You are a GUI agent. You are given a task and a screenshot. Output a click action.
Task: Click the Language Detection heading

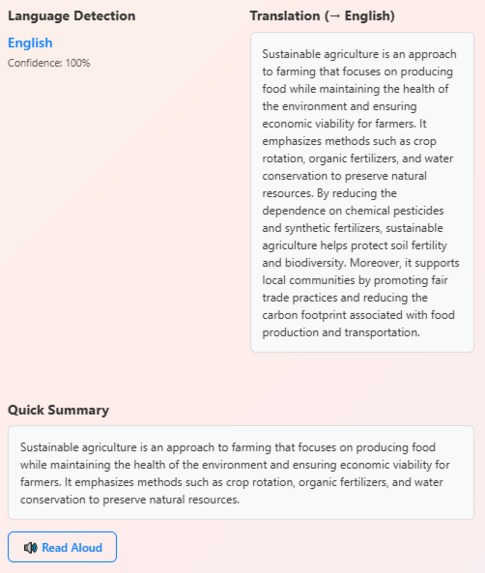click(72, 16)
